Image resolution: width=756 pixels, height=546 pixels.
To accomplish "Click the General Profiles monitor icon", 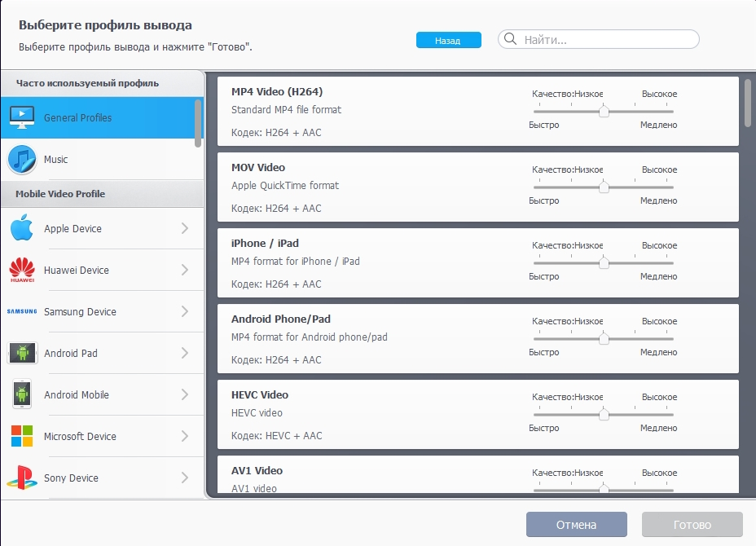I will pos(22,117).
